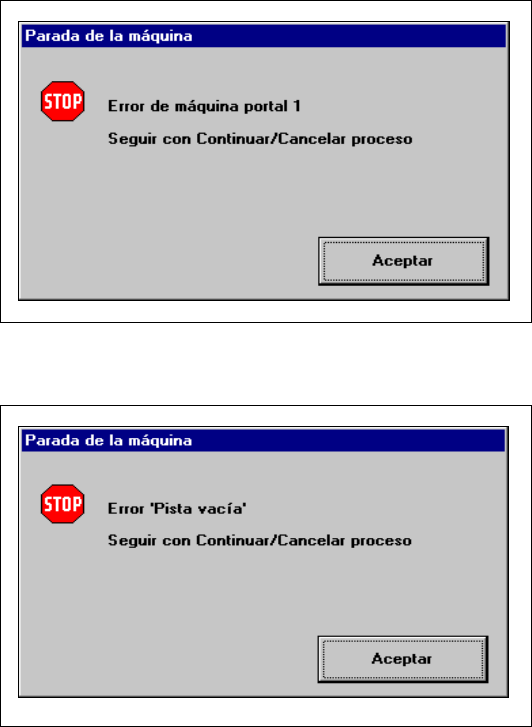The height and width of the screenshot is (727, 532).
Task: Select the upper 'Parada de la máquina' title bar
Action: tap(263, 36)
